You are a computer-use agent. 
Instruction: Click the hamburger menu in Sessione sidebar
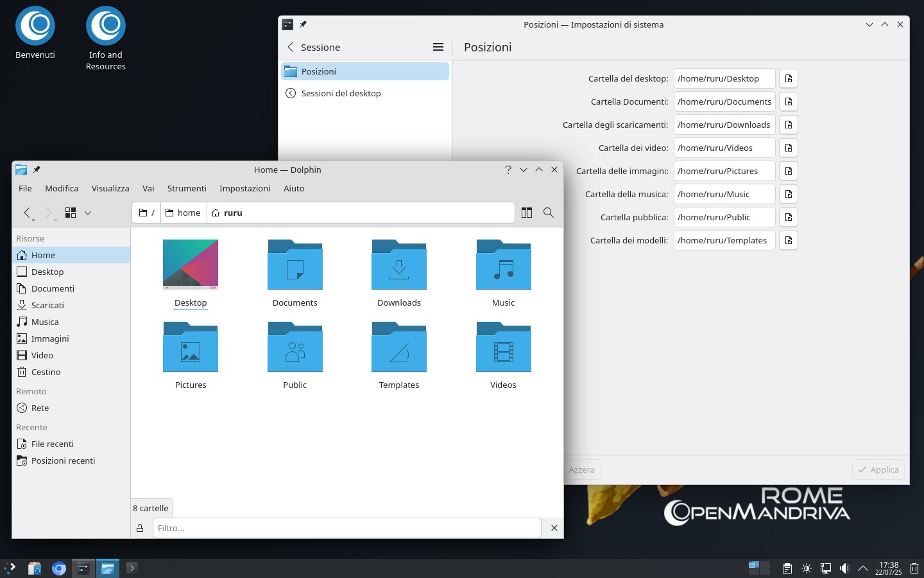click(x=438, y=47)
